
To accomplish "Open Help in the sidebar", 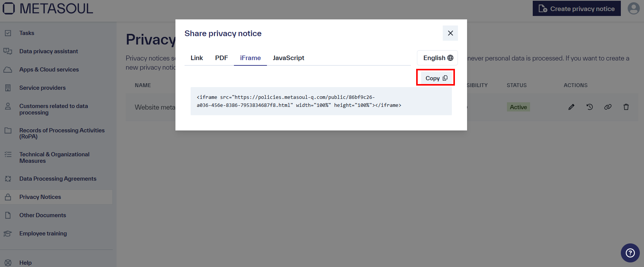I will [x=25, y=263].
